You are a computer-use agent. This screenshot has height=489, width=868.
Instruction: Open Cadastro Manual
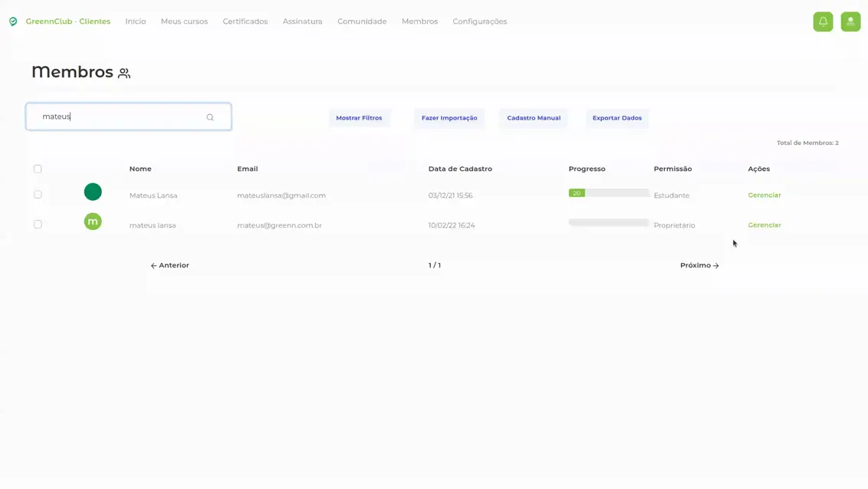click(534, 118)
